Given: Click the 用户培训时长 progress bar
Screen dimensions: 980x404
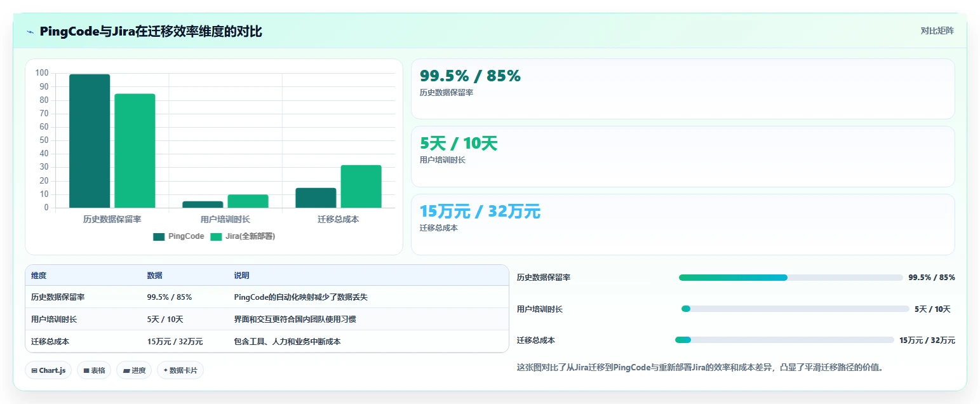Looking at the screenshot, I should 795,309.
